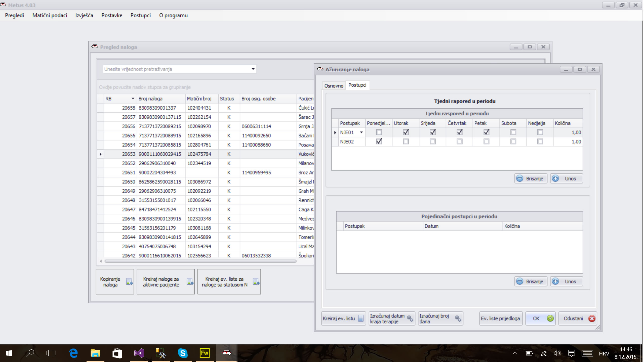
Task: Click Kreiraj naloge za aktivne pacijente
Action: tap(166, 282)
